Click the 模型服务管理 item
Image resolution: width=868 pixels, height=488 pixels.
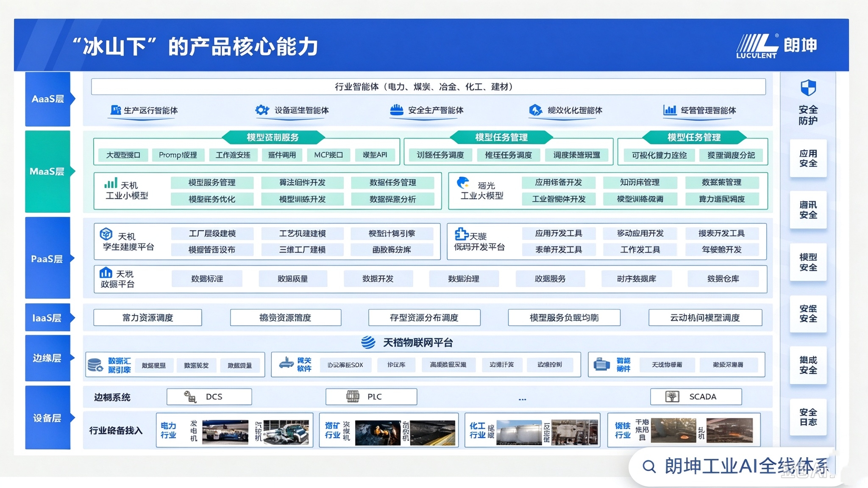(x=212, y=183)
